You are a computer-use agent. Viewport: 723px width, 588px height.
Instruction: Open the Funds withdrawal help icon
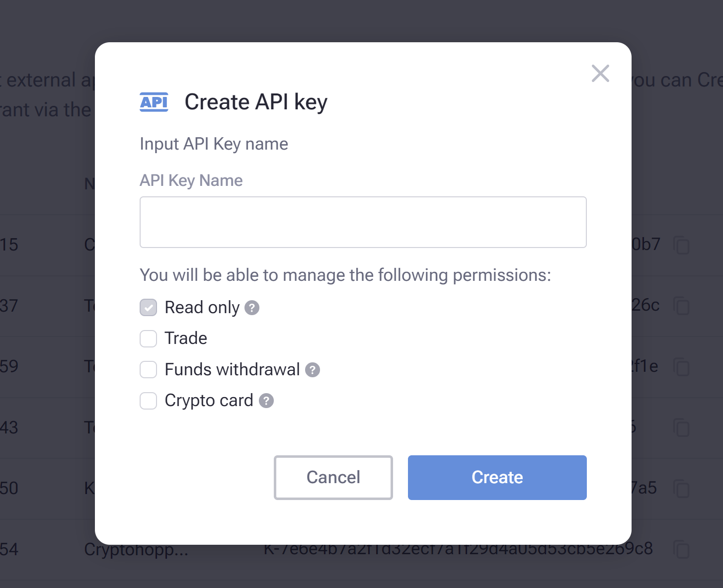point(312,370)
